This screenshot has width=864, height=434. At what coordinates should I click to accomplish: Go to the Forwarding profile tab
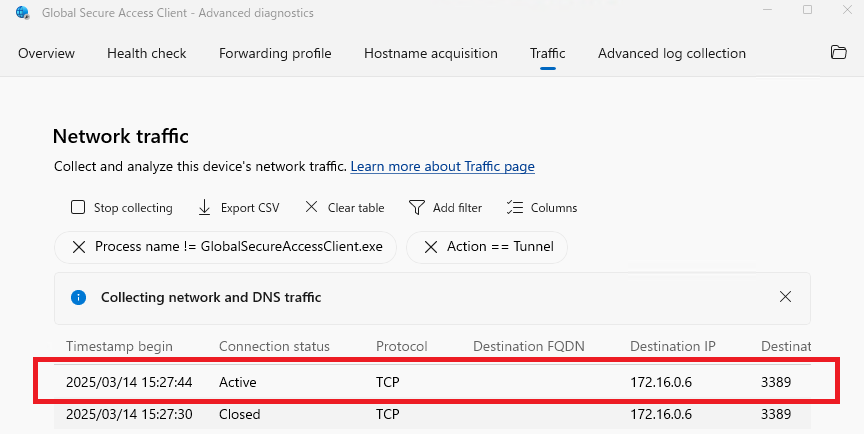pyautogui.click(x=275, y=53)
